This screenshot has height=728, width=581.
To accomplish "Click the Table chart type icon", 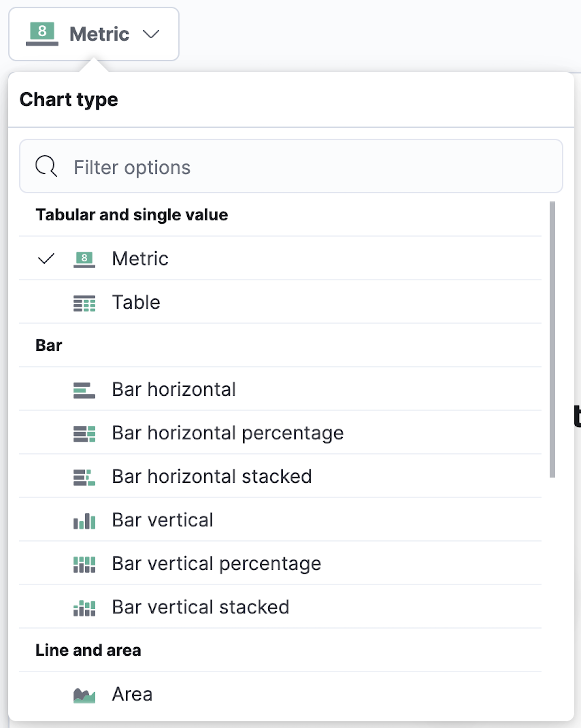I will (x=84, y=302).
